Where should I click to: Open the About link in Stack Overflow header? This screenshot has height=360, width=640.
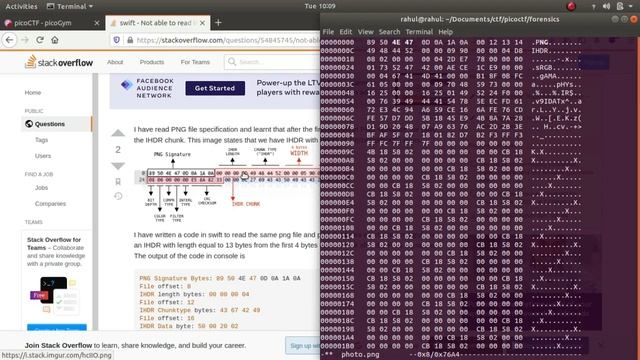[x=115, y=62]
